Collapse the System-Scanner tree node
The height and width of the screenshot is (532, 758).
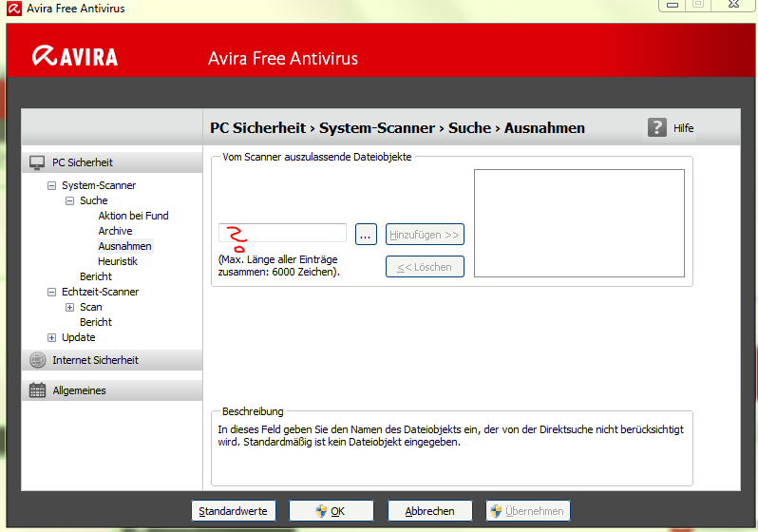click(x=51, y=185)
